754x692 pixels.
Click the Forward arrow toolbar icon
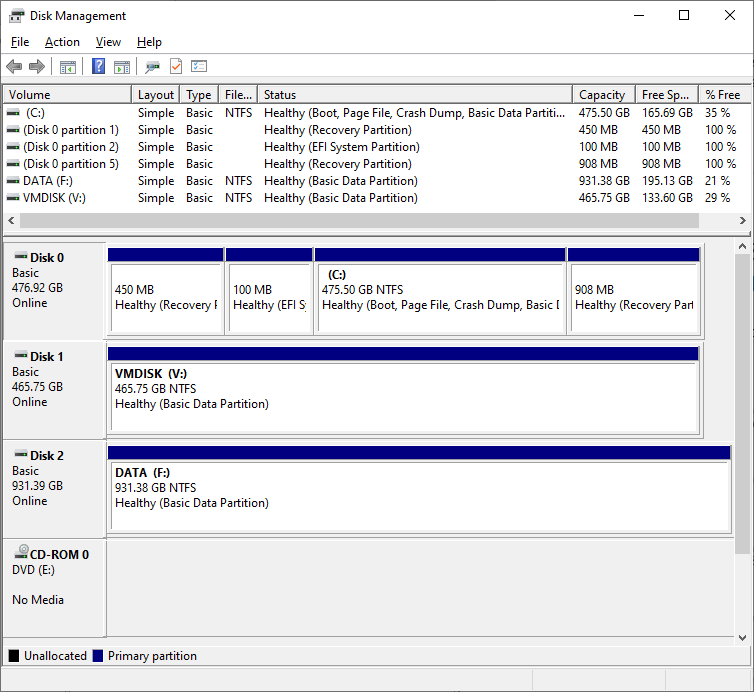click(x=37, y=66)
